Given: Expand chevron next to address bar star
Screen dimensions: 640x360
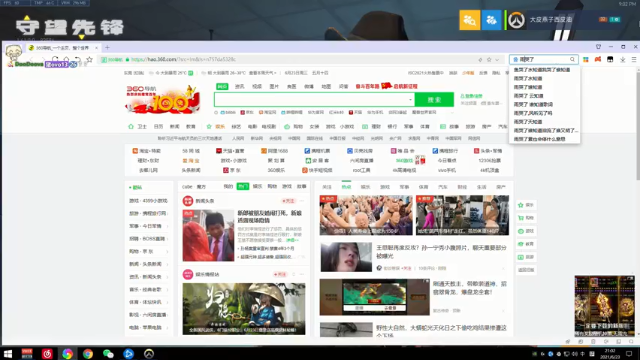Looking at the screenshot, I should 497,60.
